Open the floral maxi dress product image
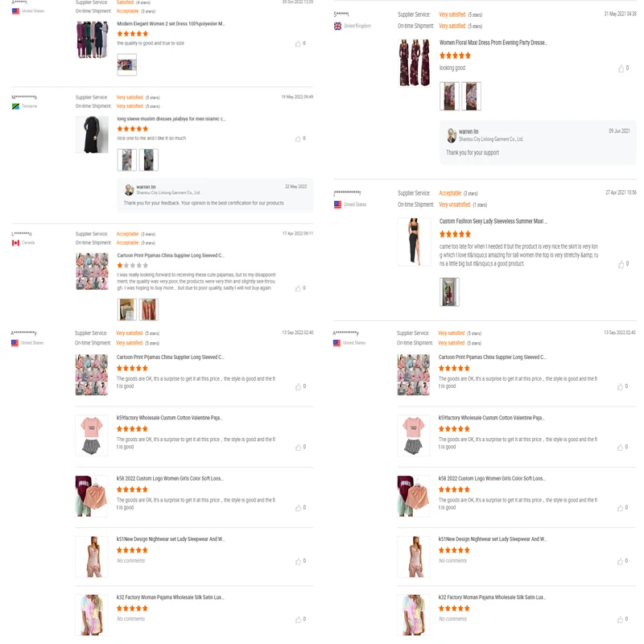 (x=415, y=63)
